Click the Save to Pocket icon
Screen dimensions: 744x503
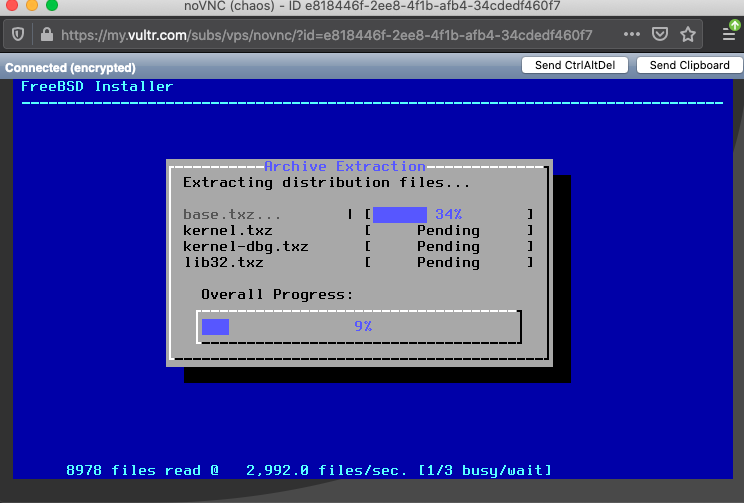click(660, 34)
